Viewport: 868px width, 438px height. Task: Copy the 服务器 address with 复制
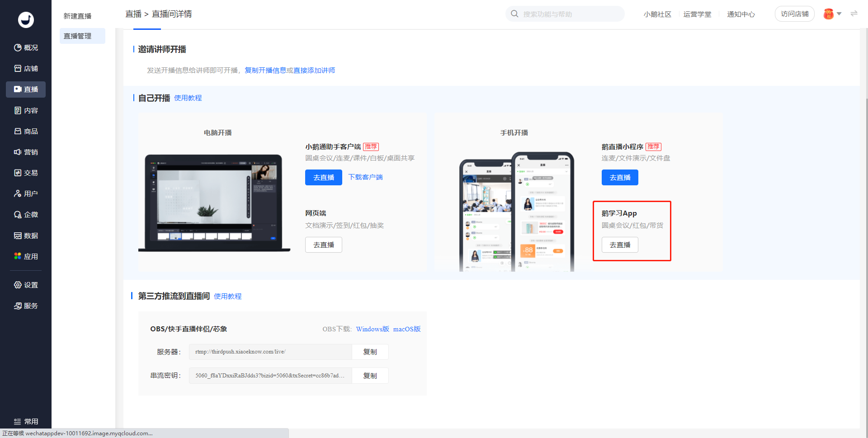[x=370, y=352]
